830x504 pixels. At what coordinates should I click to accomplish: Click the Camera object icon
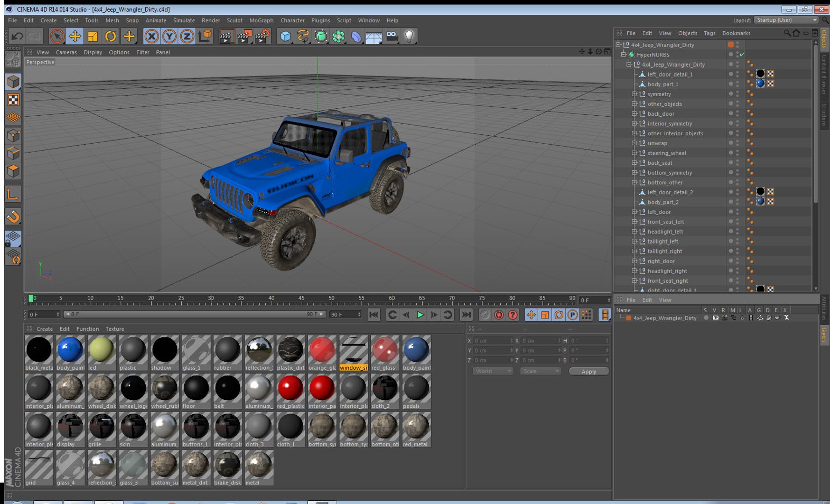(x=391, y=36)
